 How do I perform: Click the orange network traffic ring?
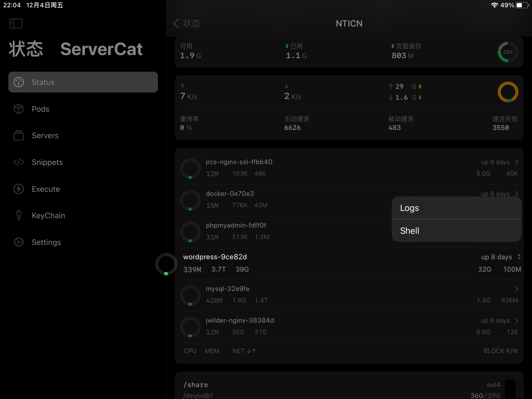[x=508, y=92]
